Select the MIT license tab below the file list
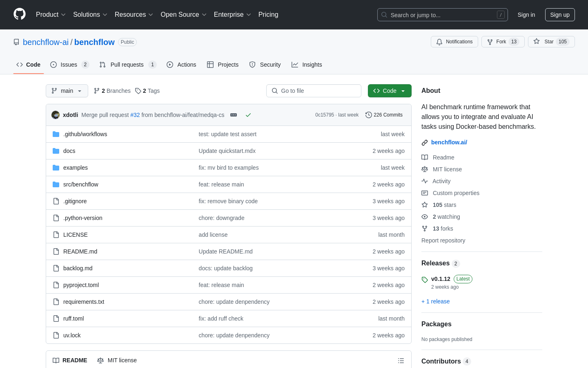This screenshot has width=588, height=368. (x=117, y=360)
